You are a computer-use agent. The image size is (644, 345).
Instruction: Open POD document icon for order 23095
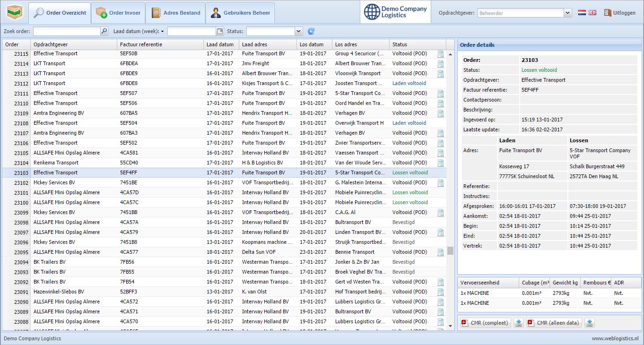coord(441,252)
